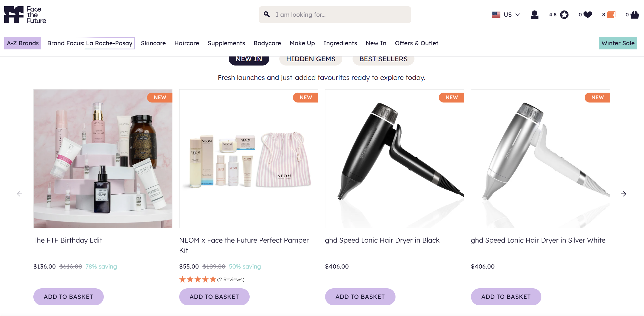This screenshot has width=644, height=316.
Task: Click the wishlist heart icon
Action: point(587,15)
